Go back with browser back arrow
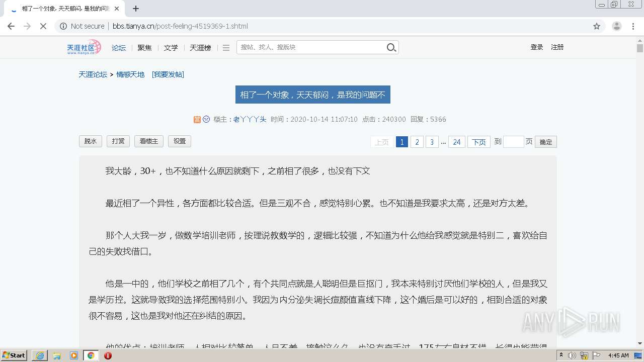Viewport: 644px width, 362px height. pyautogui.click(x=11, y=26)
